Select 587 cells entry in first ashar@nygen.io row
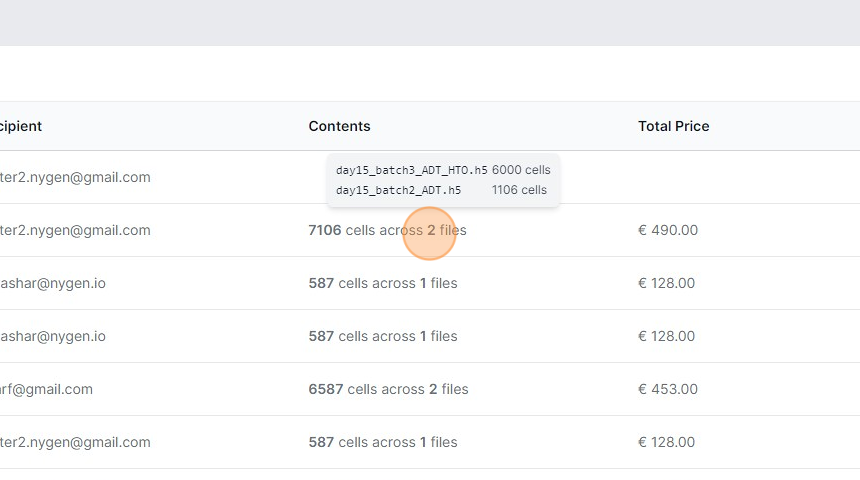The height and width of the screenshot is (480, 860). point(382,283)
